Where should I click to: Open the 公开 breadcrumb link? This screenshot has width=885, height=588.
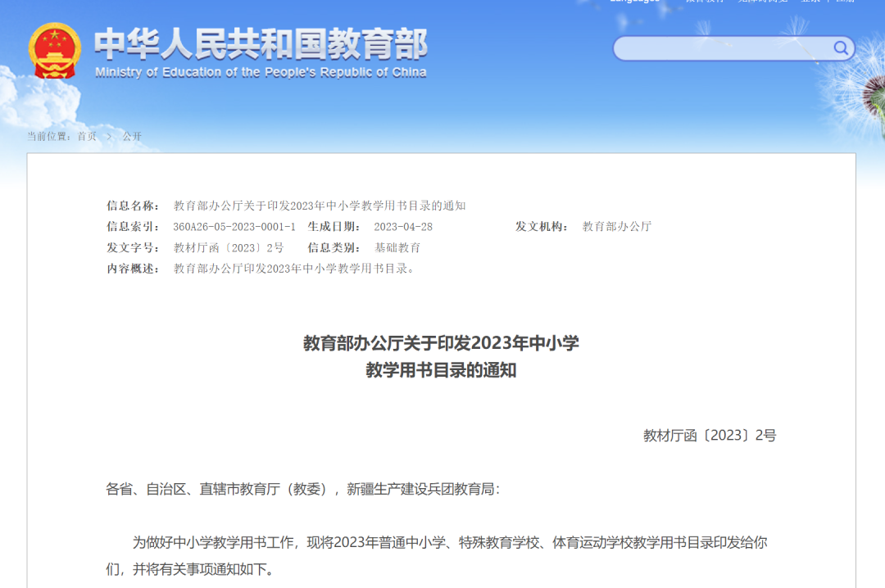pos(131,137)
